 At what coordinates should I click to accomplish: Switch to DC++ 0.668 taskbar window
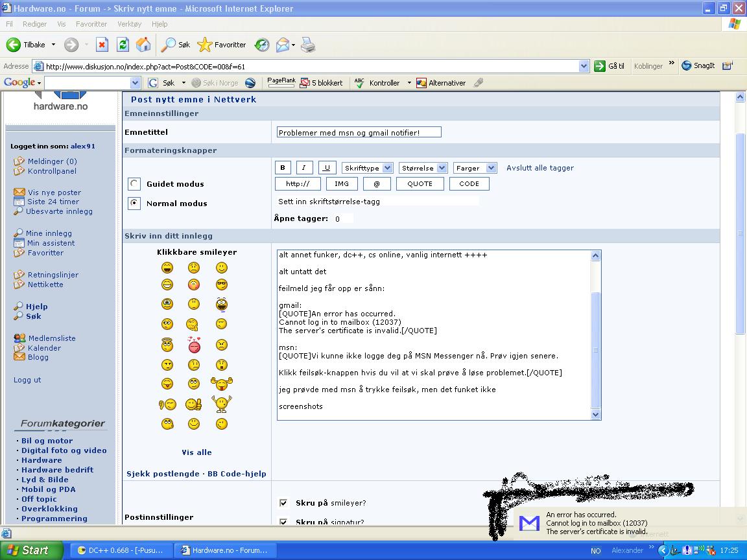tap(121, 550)
